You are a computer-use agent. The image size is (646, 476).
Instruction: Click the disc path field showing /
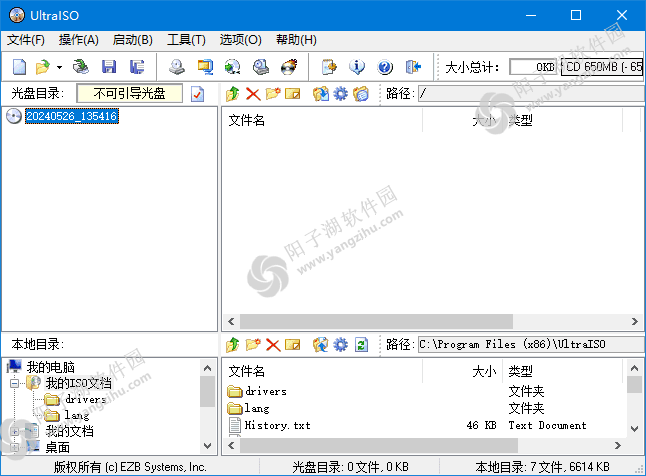point(531,94)
